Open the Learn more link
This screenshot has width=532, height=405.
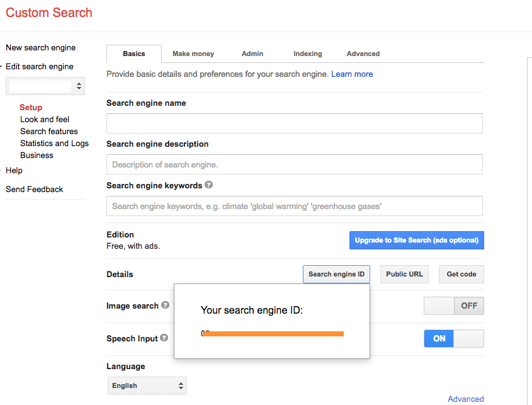click(x=352, y=74)
